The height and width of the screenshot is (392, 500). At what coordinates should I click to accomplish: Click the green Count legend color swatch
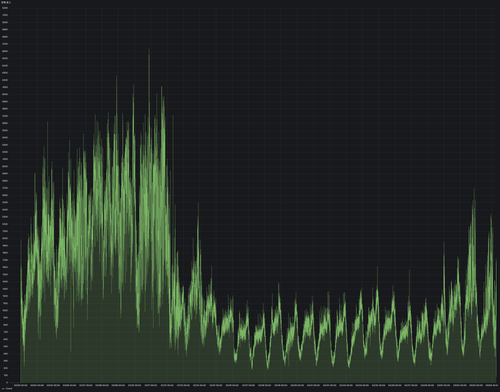click(3, 389)
